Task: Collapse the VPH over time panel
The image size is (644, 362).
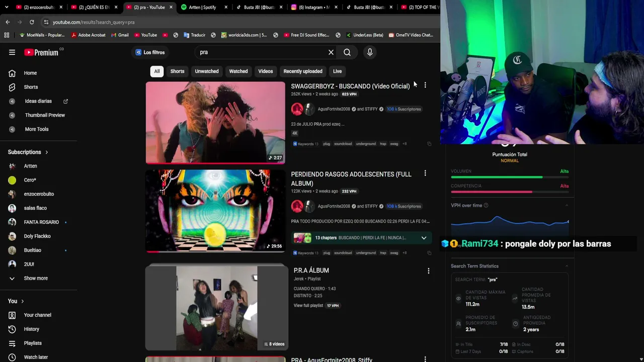Action: coord(567,206)
